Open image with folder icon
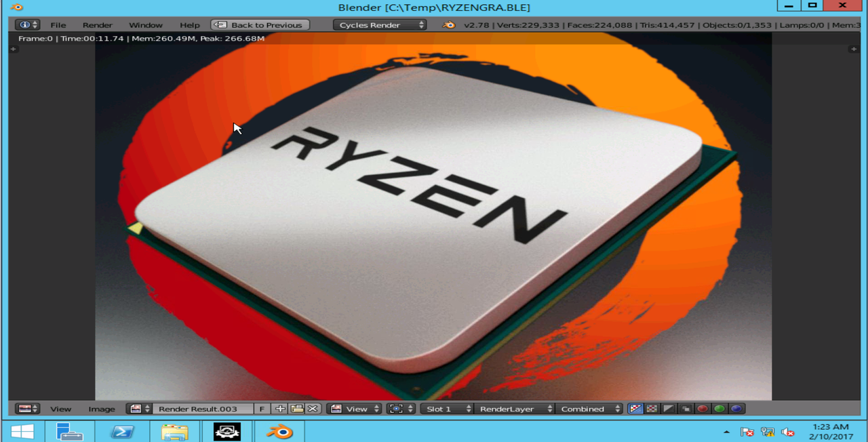 pos(296,409)
